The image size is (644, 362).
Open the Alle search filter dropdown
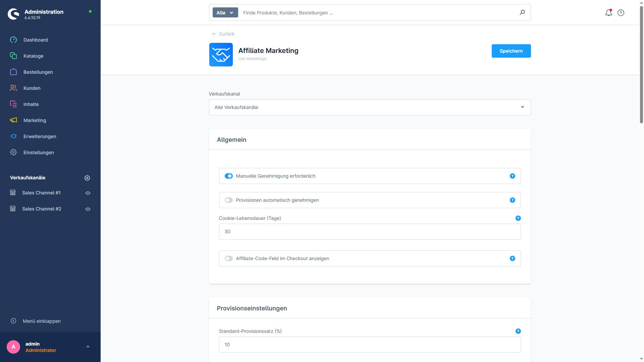pyautogui.click(x=225, y=12)
